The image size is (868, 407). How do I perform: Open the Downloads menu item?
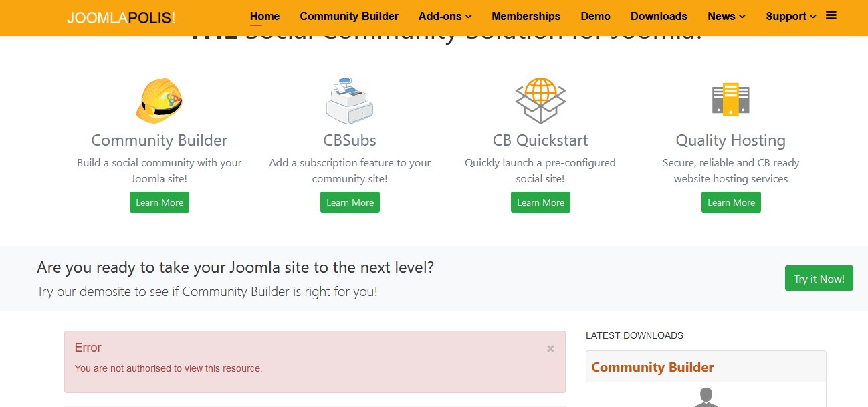coord(659,16)
